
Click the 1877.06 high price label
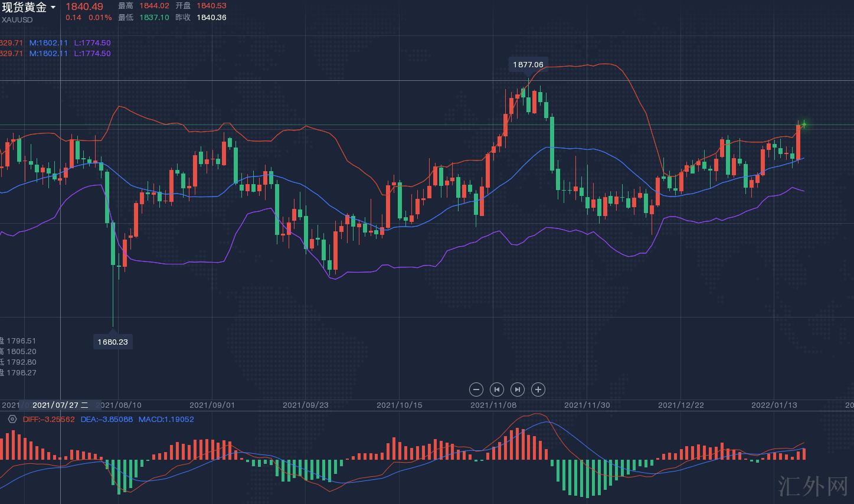click(x=528, y=64)
